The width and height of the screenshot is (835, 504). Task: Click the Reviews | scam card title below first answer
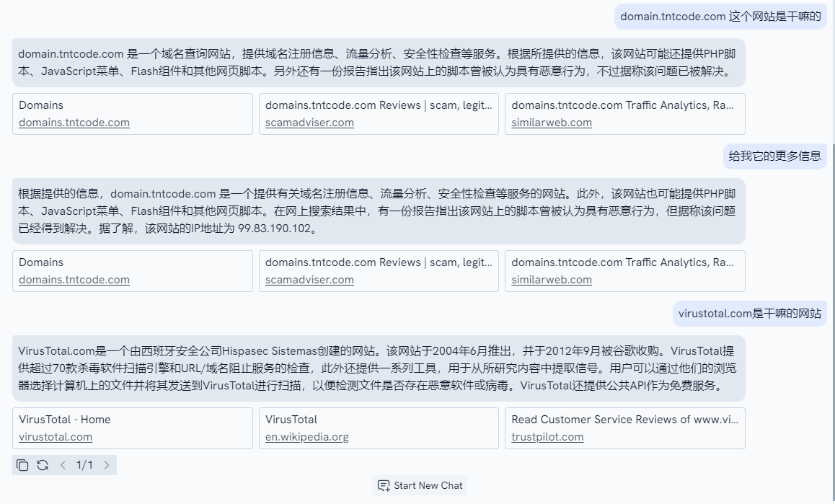click(x=379, y=105)
